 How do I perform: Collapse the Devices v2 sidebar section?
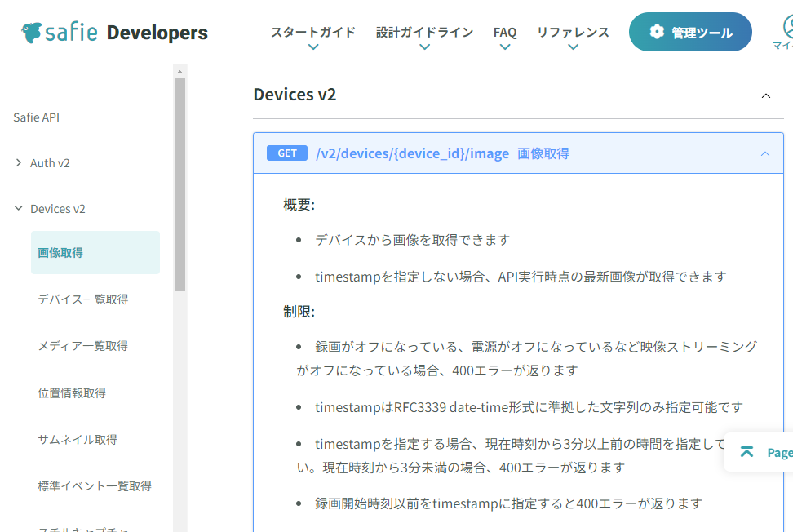coord(19,208)
